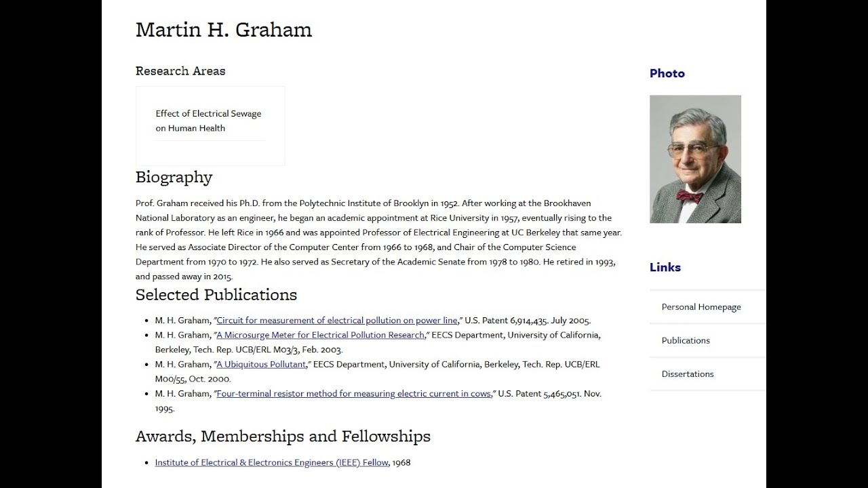This screenshot has width=868, height=488.
Task: Follow the IEEE Fellow link
Action: click(x=271, y=462)
